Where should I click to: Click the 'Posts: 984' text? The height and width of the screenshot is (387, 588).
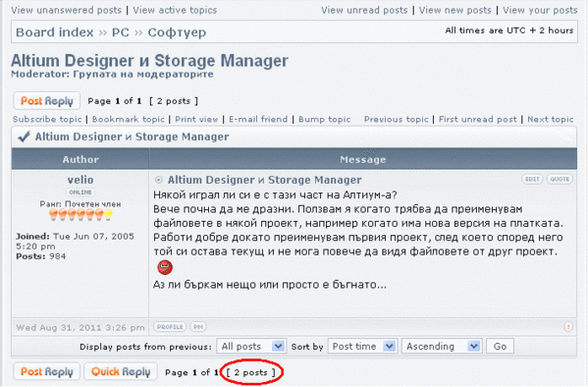tap(41, 256)
